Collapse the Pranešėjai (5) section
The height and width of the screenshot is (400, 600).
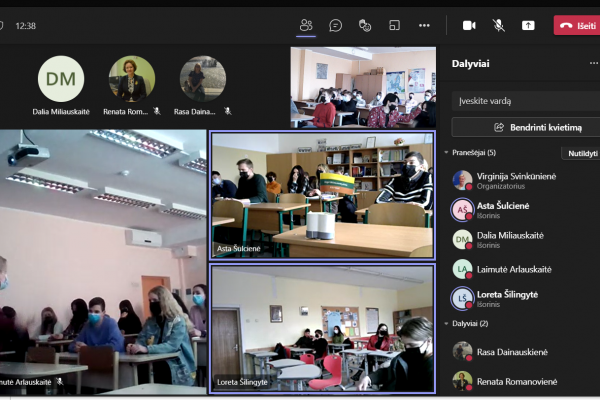446,153
